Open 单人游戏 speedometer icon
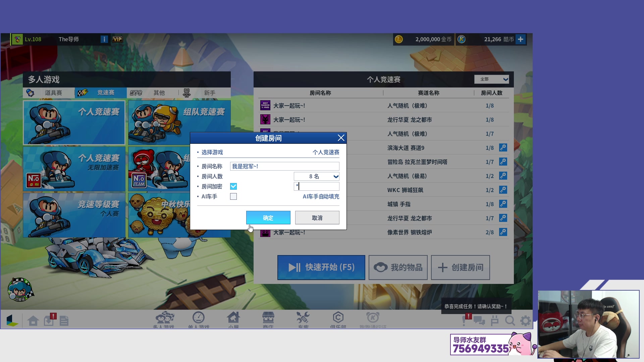Viewport: 644px width, 362px height. 199,319
